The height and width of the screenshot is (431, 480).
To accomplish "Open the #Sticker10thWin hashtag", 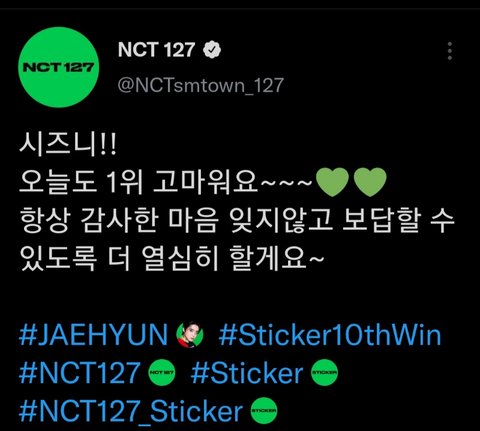I will pos(330,335).
